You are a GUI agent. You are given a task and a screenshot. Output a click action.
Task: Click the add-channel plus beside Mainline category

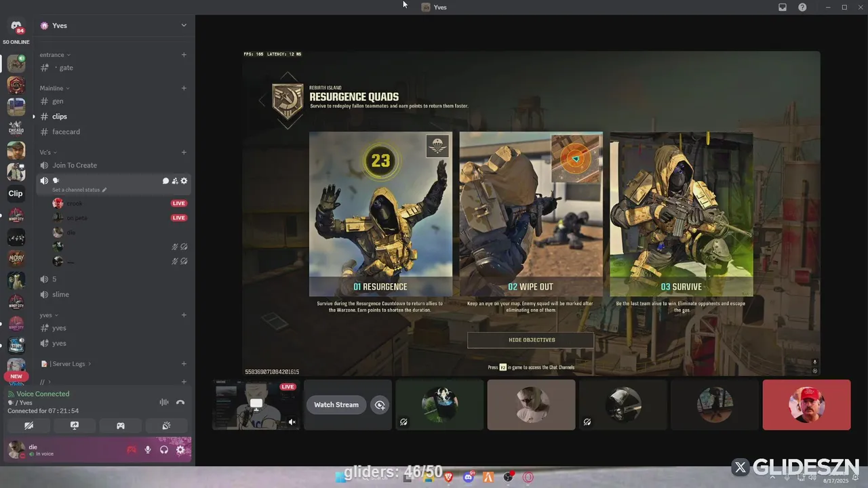click(x=184, y=88)
